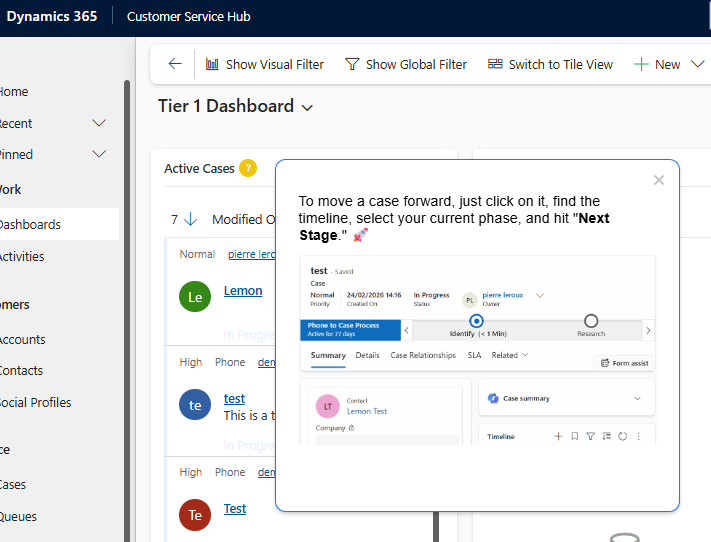Click the Active Cases stream title
The image size is (711, 542).
[199, 168]
